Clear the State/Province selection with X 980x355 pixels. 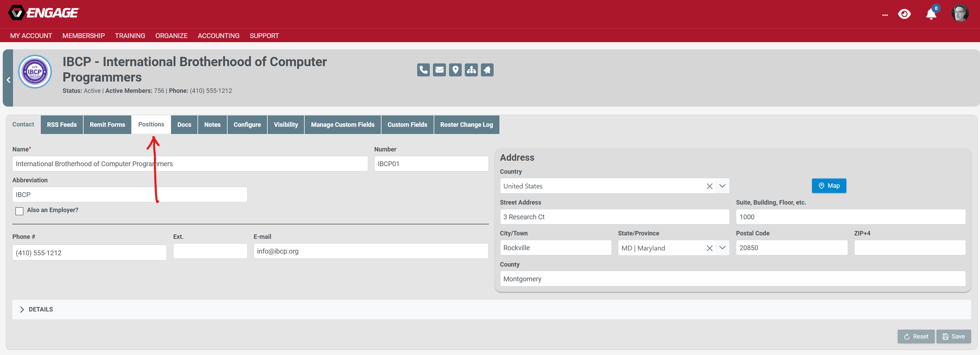709,248
